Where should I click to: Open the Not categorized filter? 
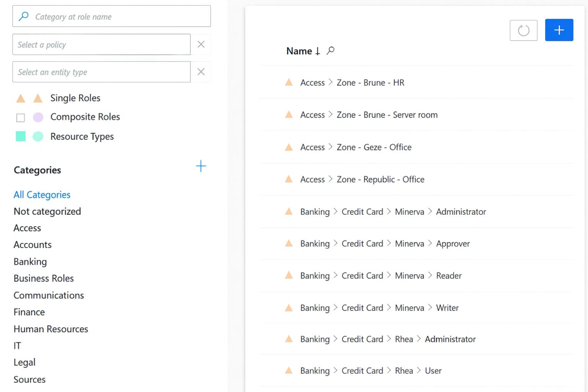coord(47,211)
